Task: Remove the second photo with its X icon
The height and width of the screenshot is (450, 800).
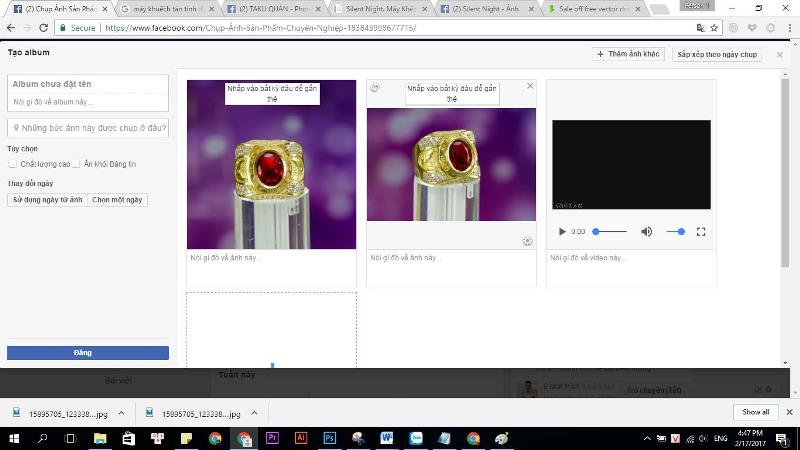Action: pos(530,86)
